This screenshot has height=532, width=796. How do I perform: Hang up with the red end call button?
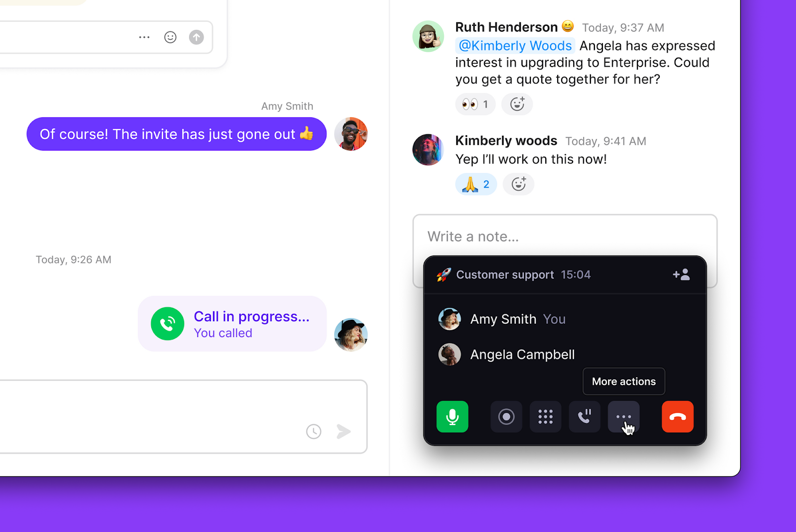point(678,417)
